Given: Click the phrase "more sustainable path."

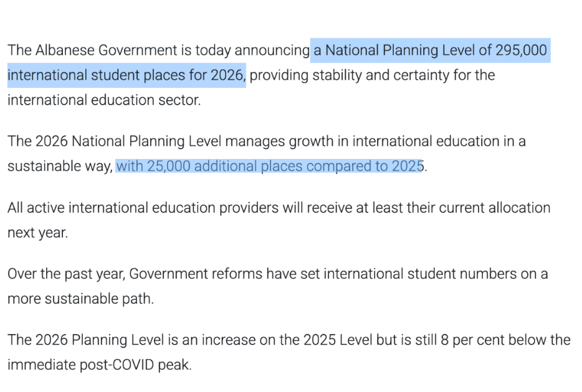Looking at the screenshot, I should (80, 299).
